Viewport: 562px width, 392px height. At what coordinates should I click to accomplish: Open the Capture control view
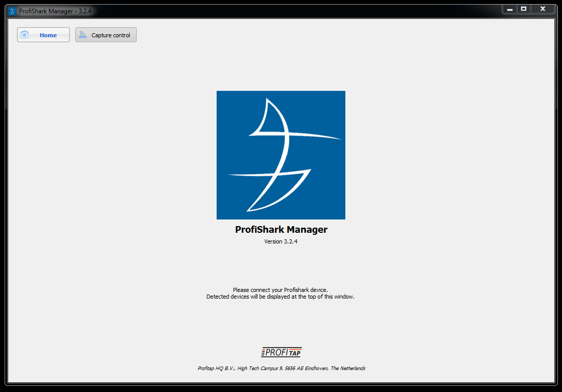point(106,34)
